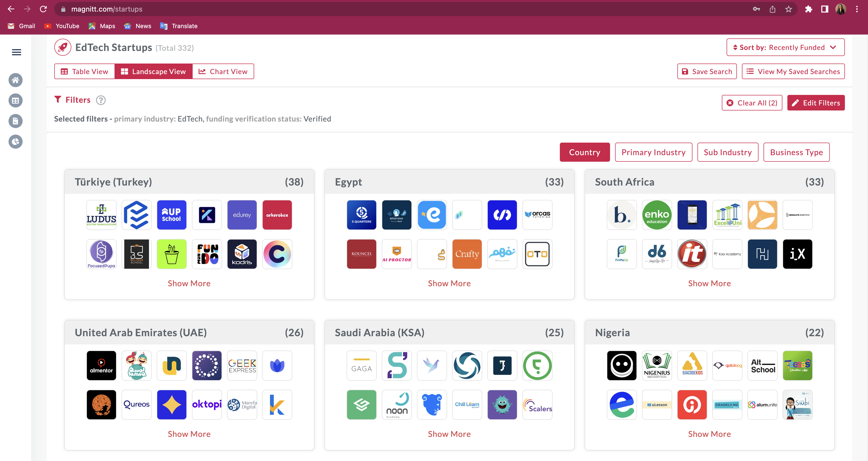Open the Kodris startup logo
The image size is (868, 461).
tap(242, 254)
